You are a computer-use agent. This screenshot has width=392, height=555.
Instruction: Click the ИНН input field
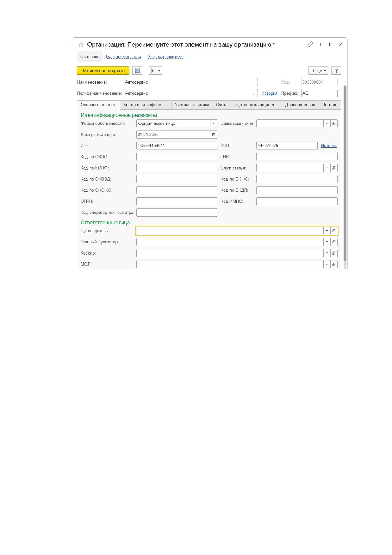(x=177, y=146)
